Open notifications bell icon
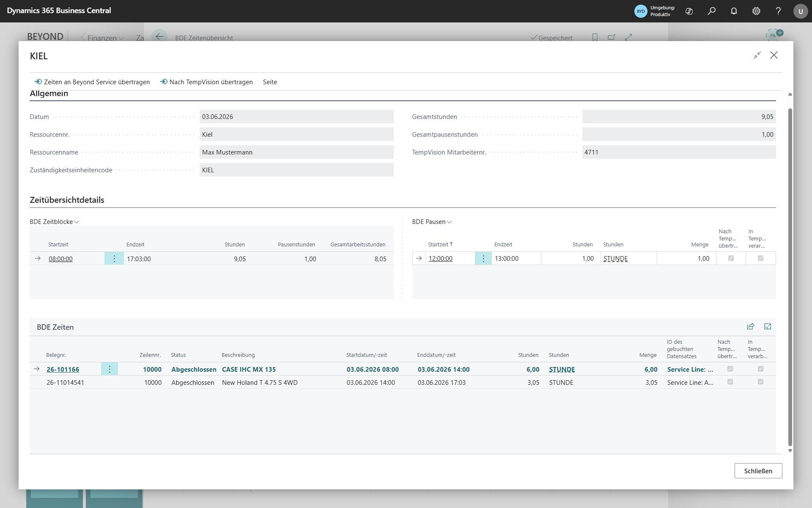Image resolution: width=812 pixels, height=508 pixels. point(734,11)
